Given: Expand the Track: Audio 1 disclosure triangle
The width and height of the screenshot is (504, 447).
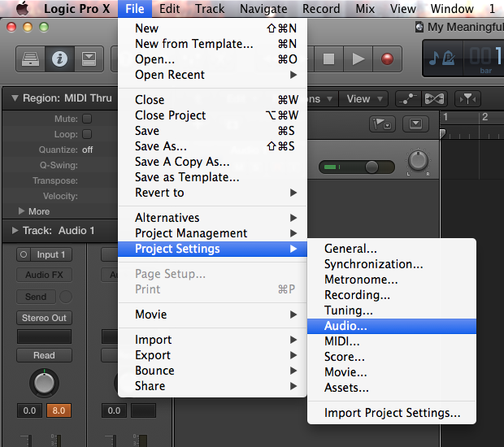Looking at the screenshot, I should click(x=15, y=231).
